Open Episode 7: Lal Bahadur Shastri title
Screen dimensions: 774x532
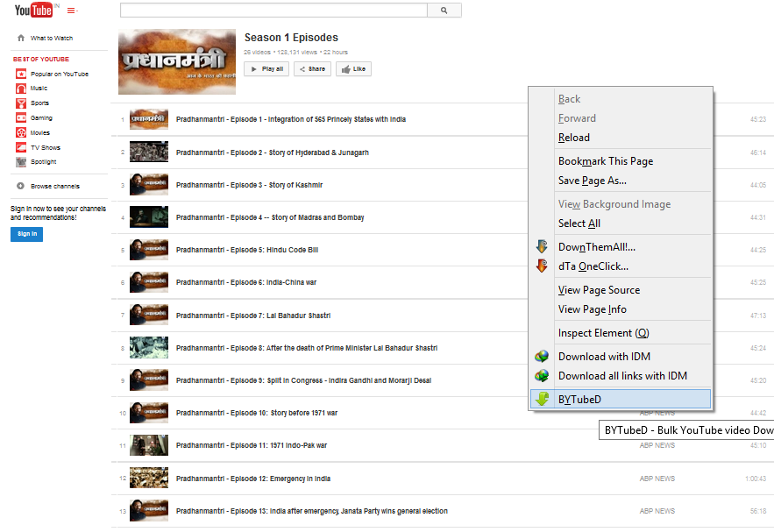253,316
